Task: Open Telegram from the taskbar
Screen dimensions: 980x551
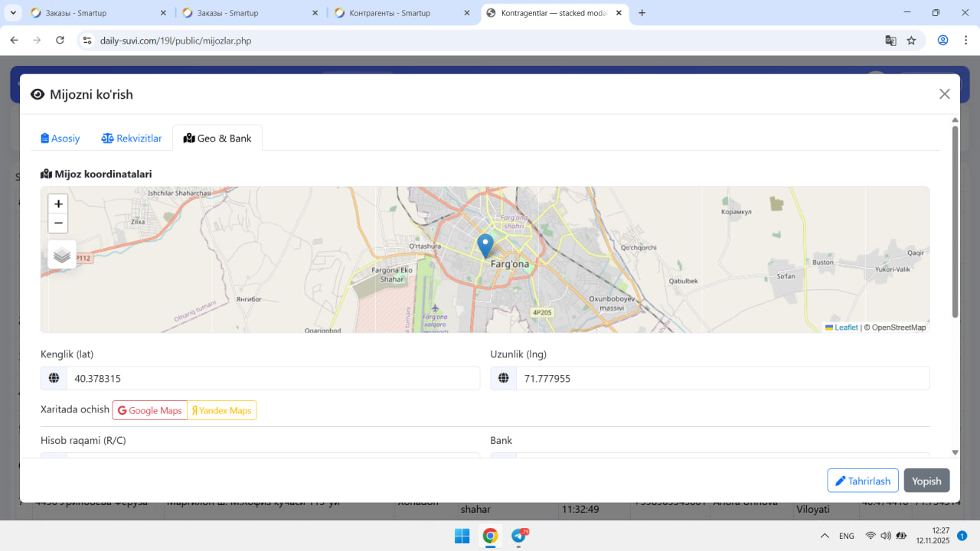Action: pyautogui.click(x=519, y=536)
